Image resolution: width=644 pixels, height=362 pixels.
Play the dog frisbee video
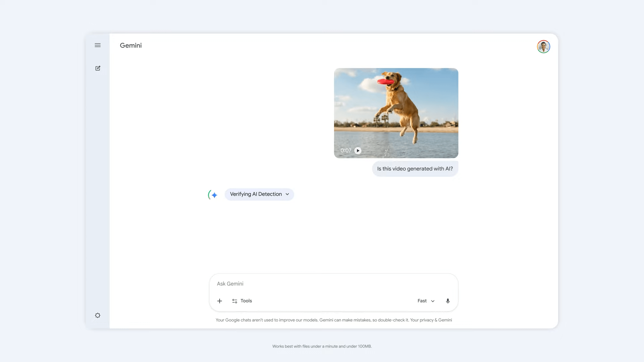[358, 150]
